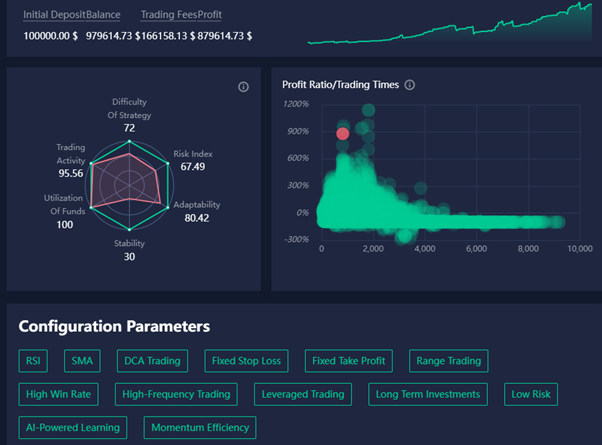Image resolution: width=602 pixels, height=445 pixels.
Task: Choose the AI-Powered Learning tag
Action: [74, 428]
